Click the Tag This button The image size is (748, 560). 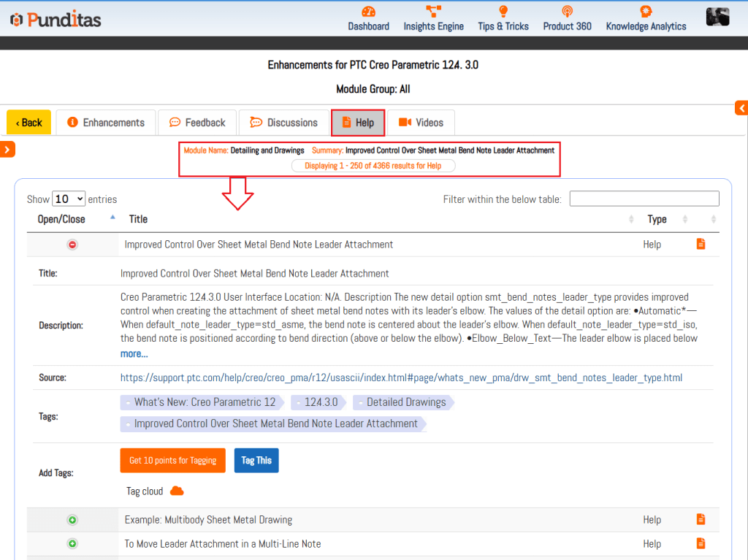[256, 461]
